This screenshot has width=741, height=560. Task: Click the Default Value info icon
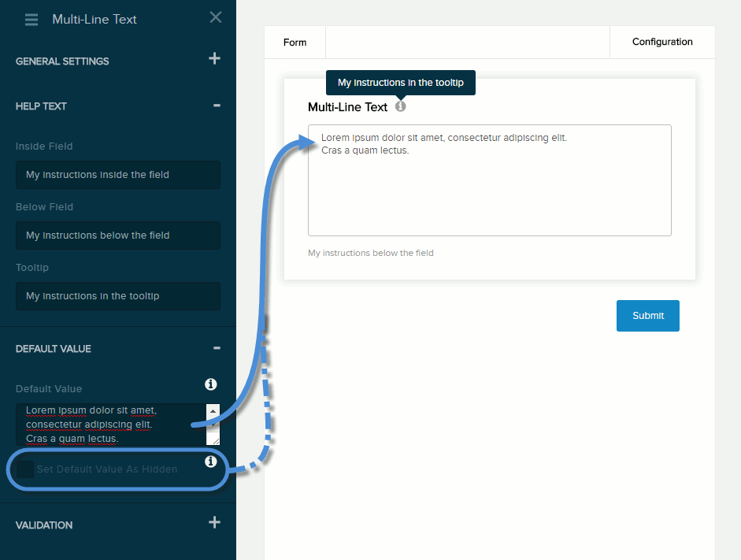pyautogui.click(x=210, y=384)
